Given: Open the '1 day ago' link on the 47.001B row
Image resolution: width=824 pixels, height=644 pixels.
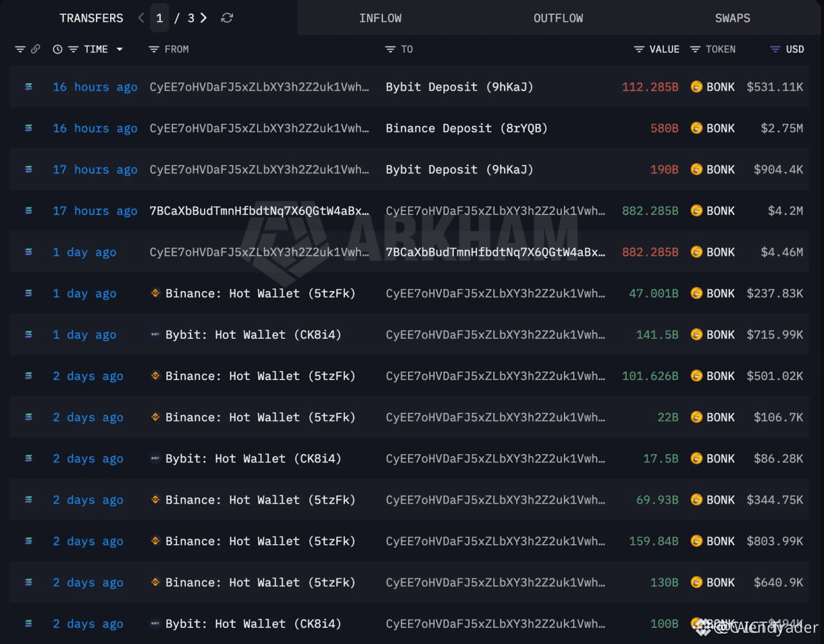Looking at the screenshot, I should [x=84, y=293].
